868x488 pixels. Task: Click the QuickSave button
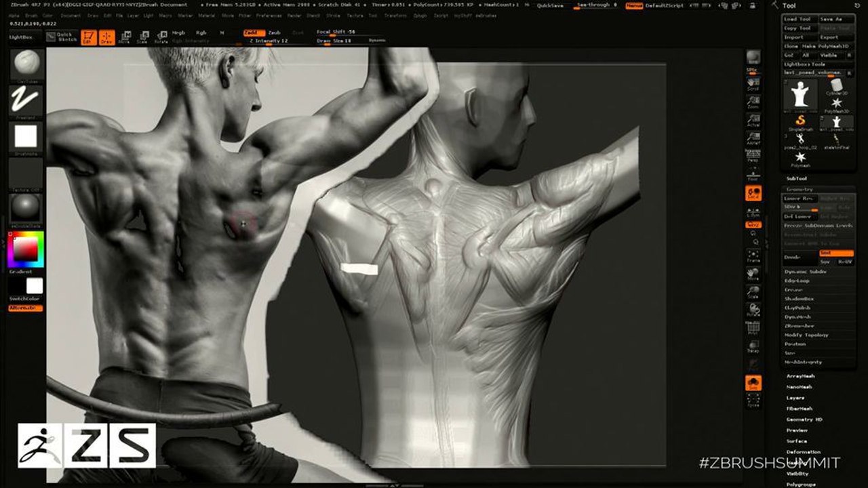tap(549, 5)
